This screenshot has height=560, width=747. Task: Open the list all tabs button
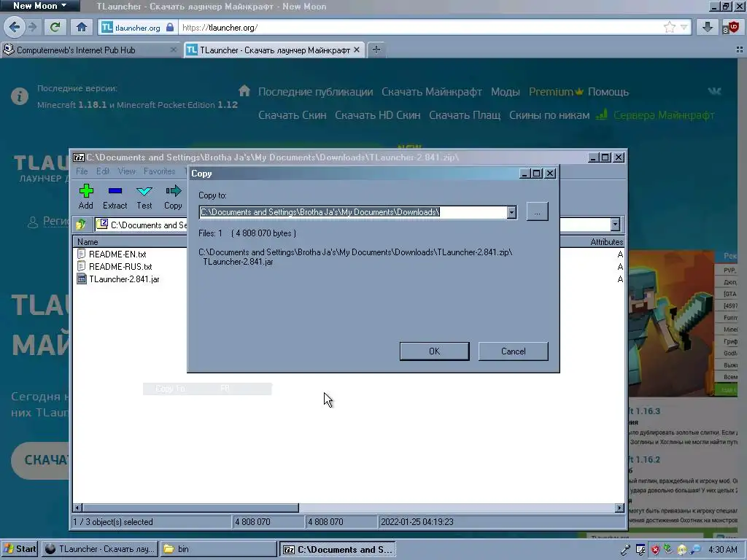(x=740, y=50)
